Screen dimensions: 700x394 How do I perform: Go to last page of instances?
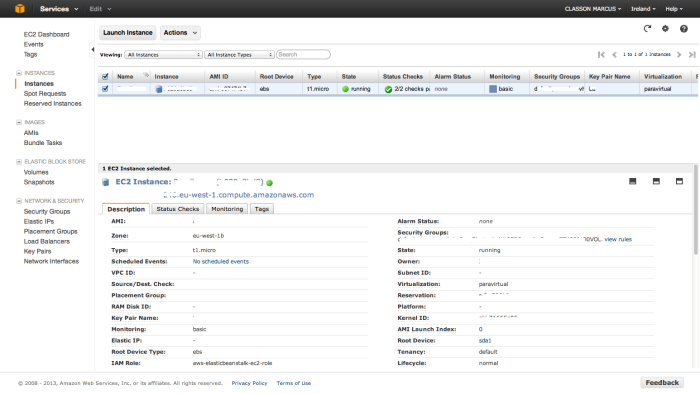692,54
